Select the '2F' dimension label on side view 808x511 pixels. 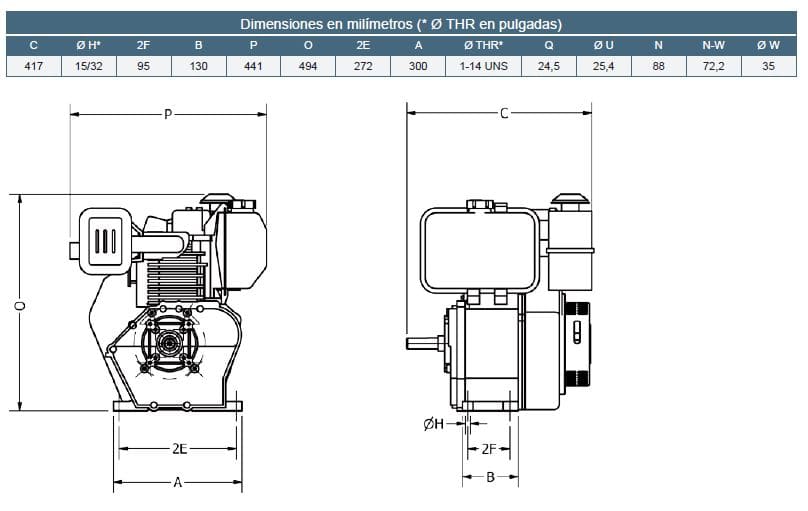(x=489, y=449)
